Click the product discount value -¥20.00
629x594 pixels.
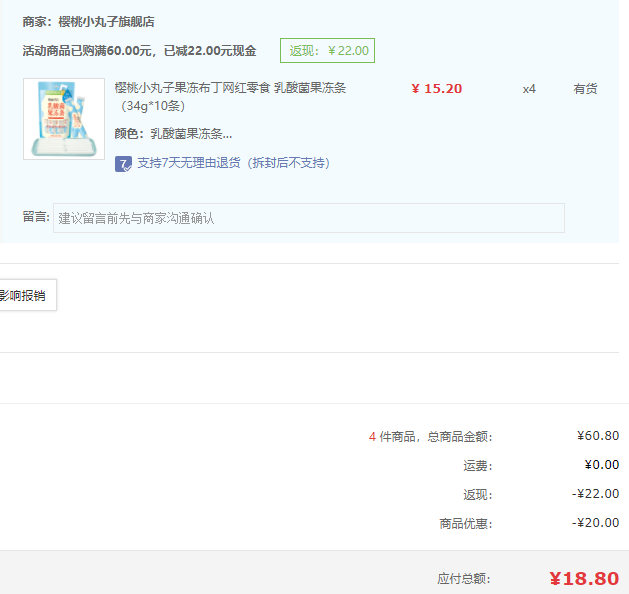[x=595, y=523]
